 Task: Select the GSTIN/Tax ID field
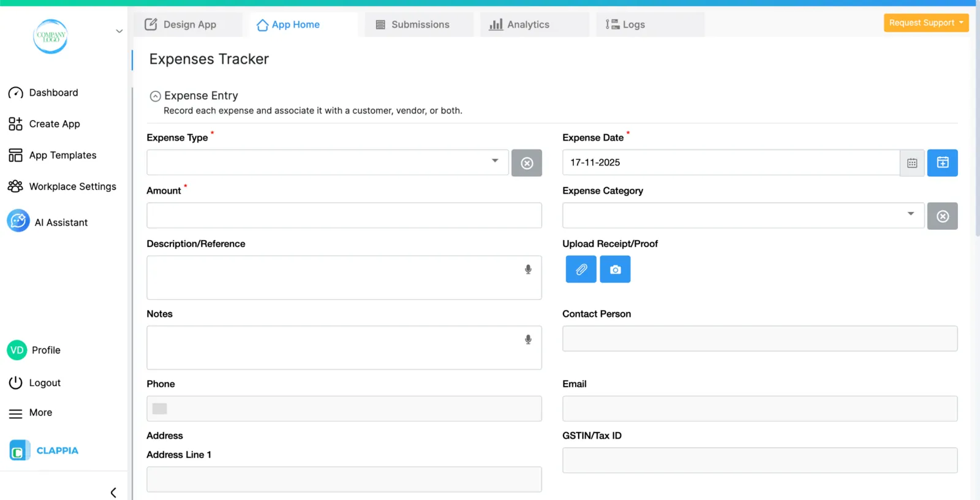pyautogui.click(x=760, y=460)
